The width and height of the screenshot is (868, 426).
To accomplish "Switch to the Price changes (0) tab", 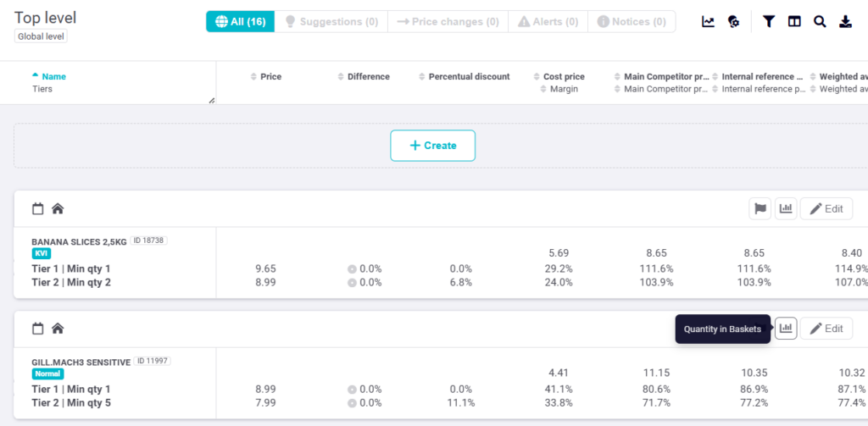I will pos(448,21).
